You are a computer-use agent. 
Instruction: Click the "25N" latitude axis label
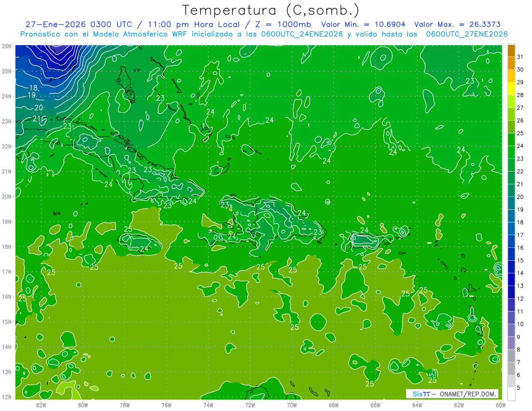coord(7,71)
